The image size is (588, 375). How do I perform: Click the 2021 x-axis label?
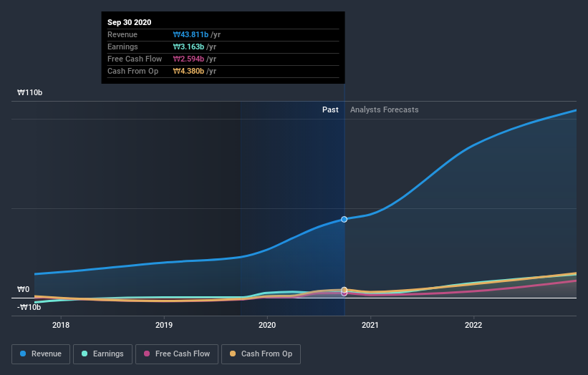coord(370,325)
